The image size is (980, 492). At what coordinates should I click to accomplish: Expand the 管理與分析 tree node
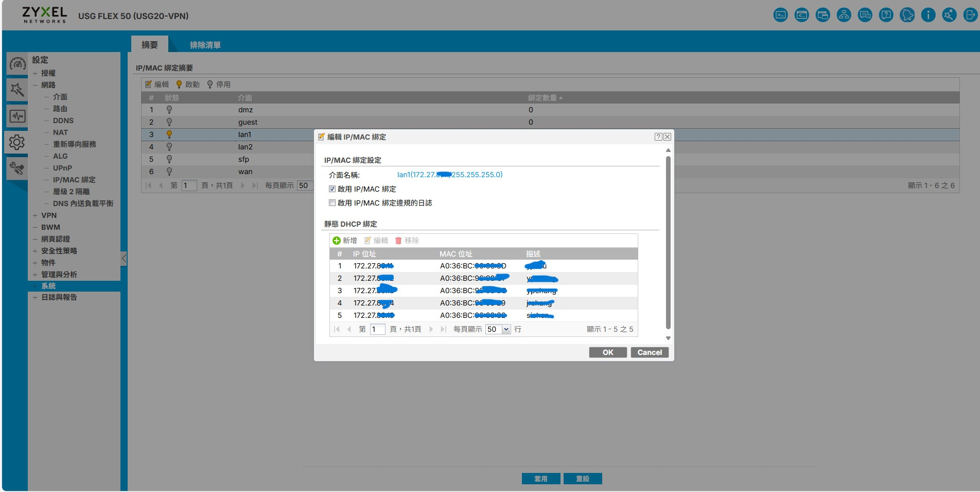[35, 275]
